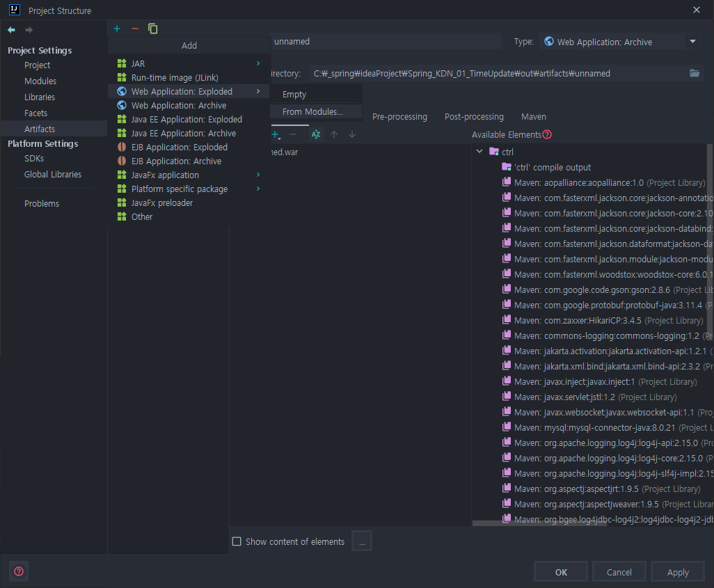Viewport: 714px width, 588px height.
Task: Click the Web Application: Archive globe icon
Action: point(122,105)
